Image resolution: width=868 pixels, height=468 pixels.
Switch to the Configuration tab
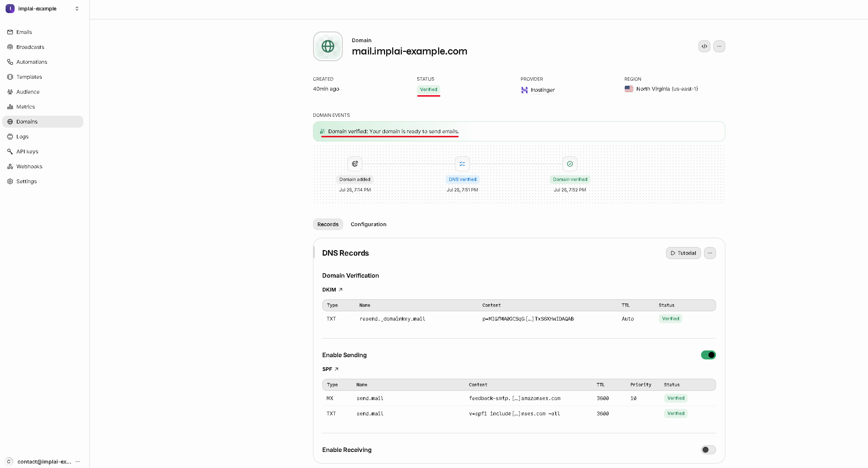[x=368, y=224]
